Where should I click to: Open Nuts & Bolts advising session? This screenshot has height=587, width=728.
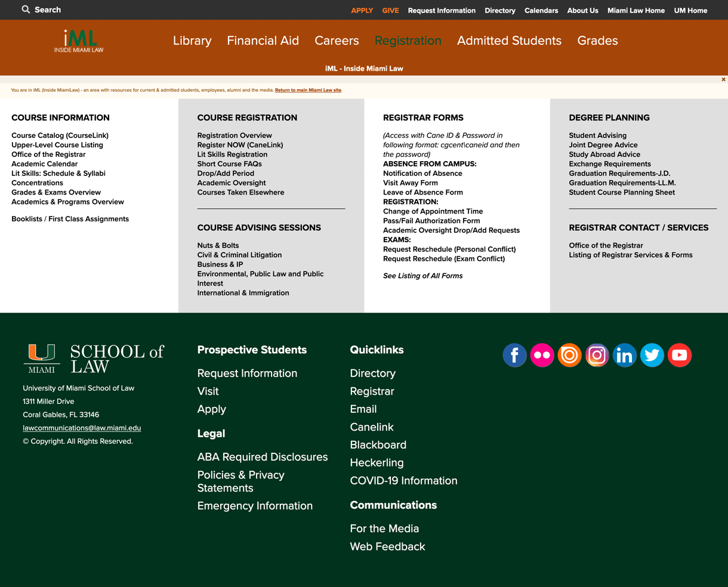click(218, 245)
